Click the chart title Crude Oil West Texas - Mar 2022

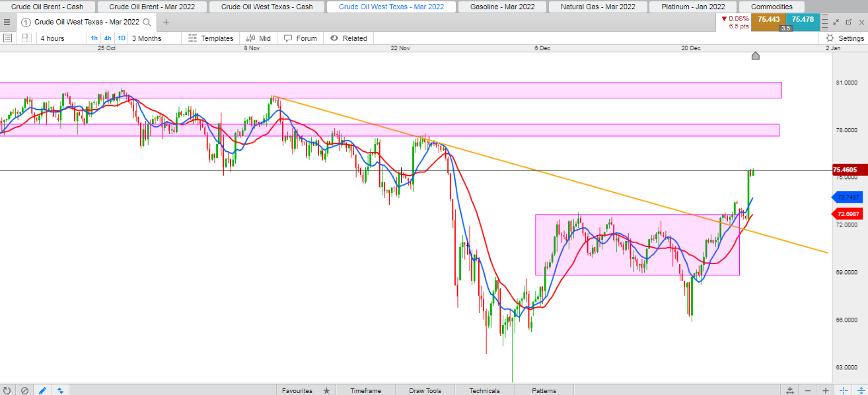[87, 22]
